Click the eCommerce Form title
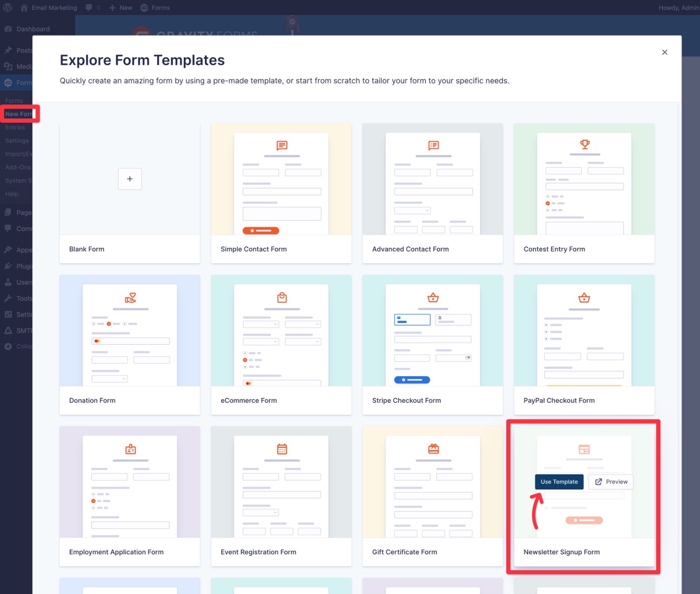 pos(249,400)
